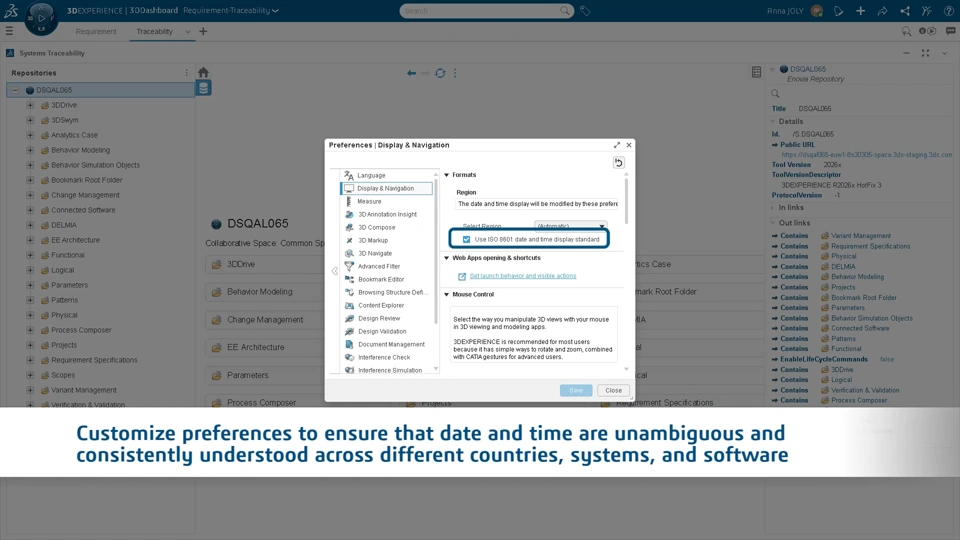The height and width of the screenshot is (540, 960).
Task: Select the Traceability tab
Action: point(154,31)
